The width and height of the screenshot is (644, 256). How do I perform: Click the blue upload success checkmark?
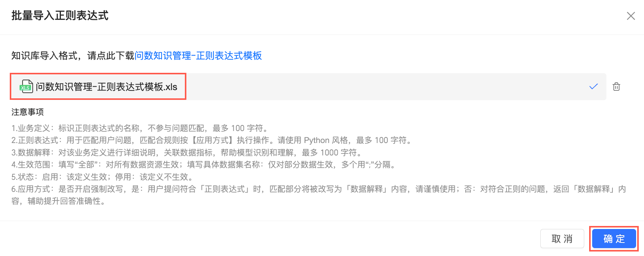[594, 87]
